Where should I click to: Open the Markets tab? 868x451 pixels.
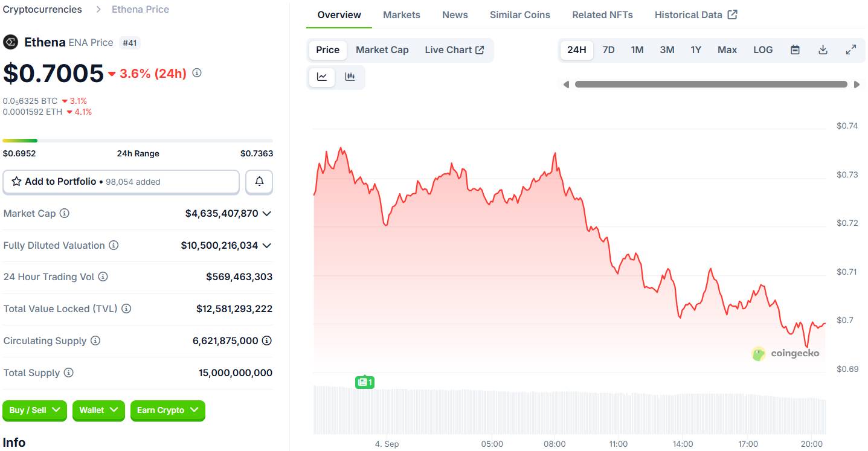(402, 14)
